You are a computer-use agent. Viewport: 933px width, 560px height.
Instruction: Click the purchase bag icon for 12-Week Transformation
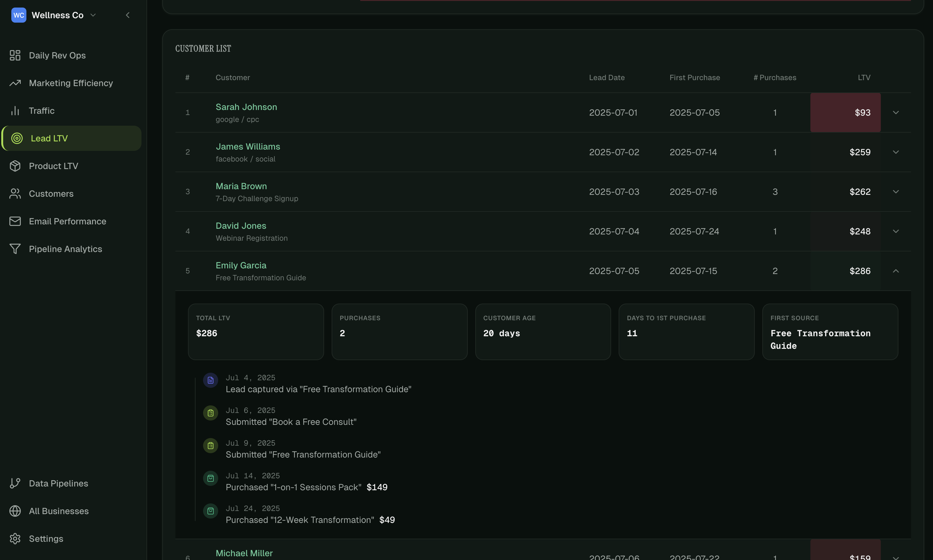(x=211, y=511)
